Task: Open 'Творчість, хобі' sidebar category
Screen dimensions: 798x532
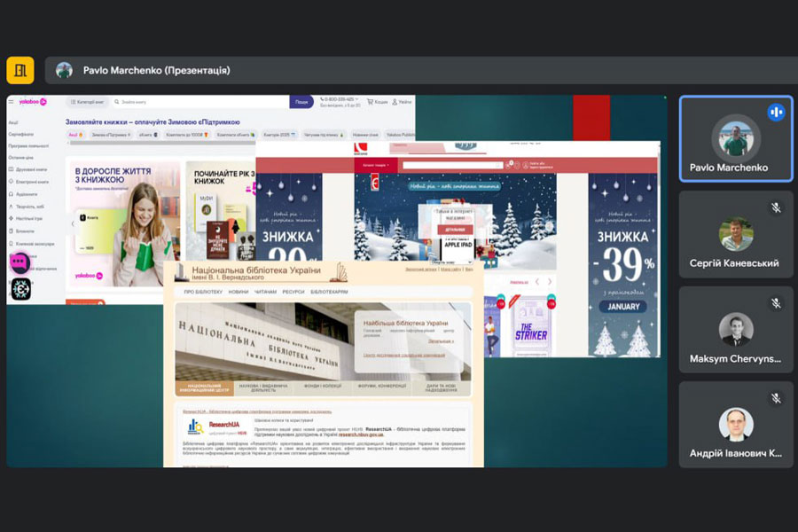Action: click(x=27, y=207)
